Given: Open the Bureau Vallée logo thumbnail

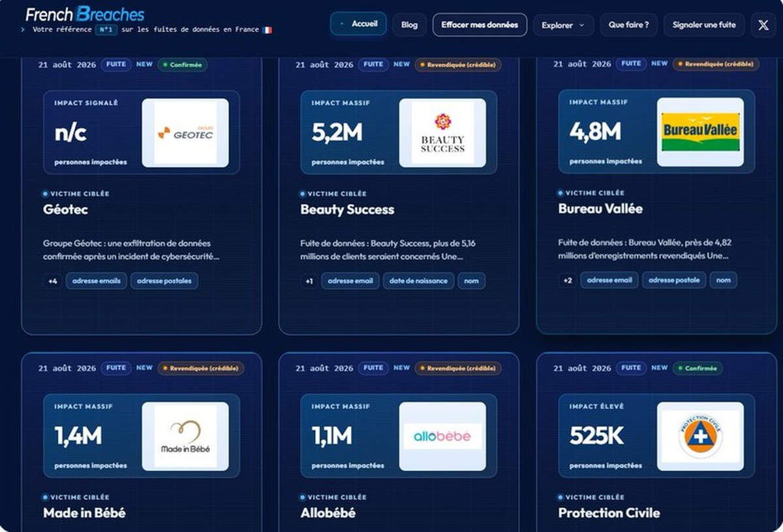Looking at the screenshot, I should pyautogui.click(x=700, y=132).
